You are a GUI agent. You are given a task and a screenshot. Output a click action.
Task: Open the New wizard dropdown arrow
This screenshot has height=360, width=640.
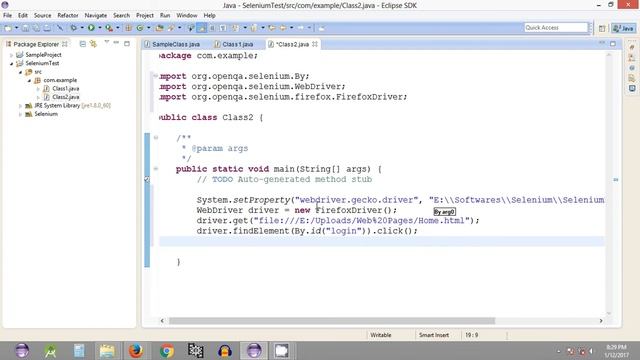coord(16,28)
